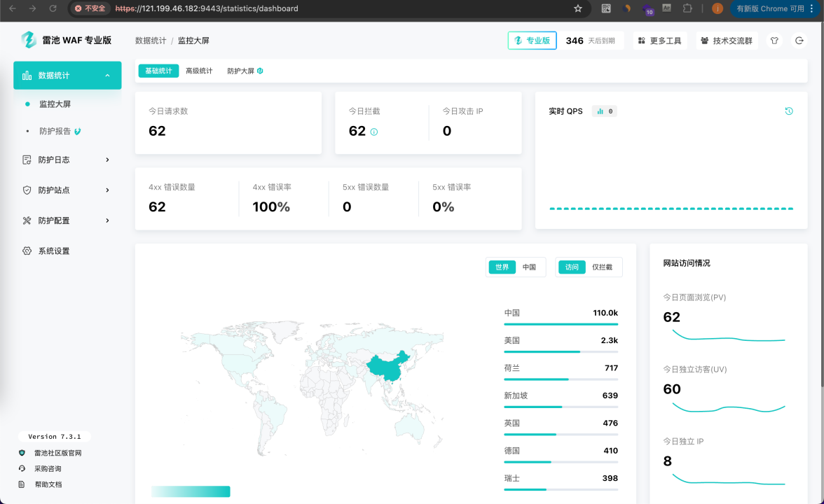Switch map to 世界 view
The image size is (824, 504).
502,267
